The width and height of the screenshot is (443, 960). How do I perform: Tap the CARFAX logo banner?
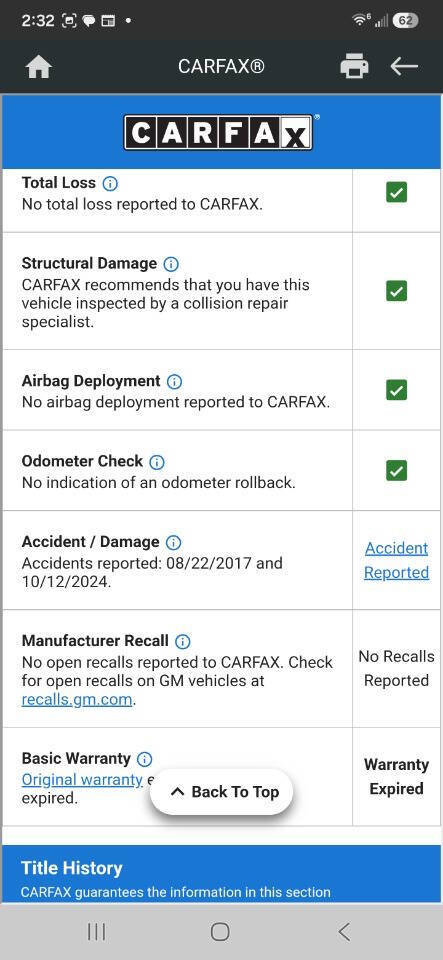(220, 132)
